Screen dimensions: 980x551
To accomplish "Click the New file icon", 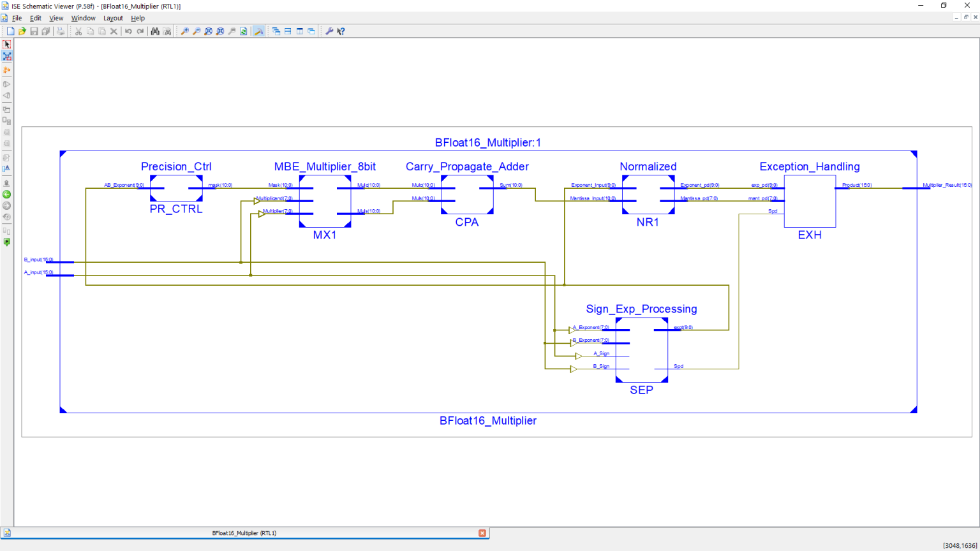I will (x=10, y=31).
